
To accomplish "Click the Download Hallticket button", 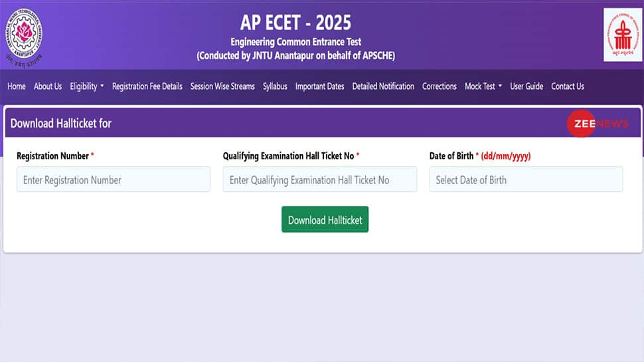I will coord(325,219).
